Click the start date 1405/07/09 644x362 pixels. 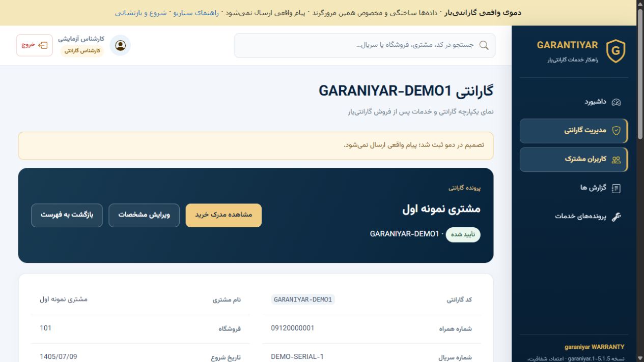click(59, 357)
